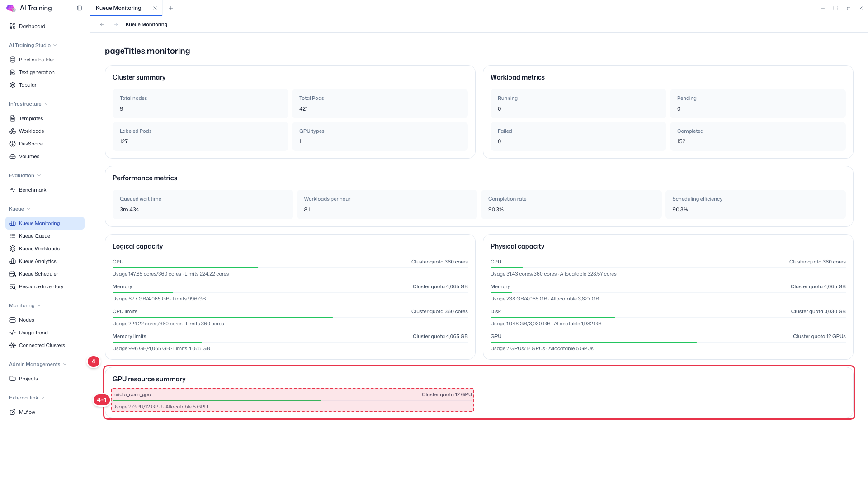The width and height of the screenshot is (868, 488).
Task: Select the DevSpace icon
Action: pos(13,144)
